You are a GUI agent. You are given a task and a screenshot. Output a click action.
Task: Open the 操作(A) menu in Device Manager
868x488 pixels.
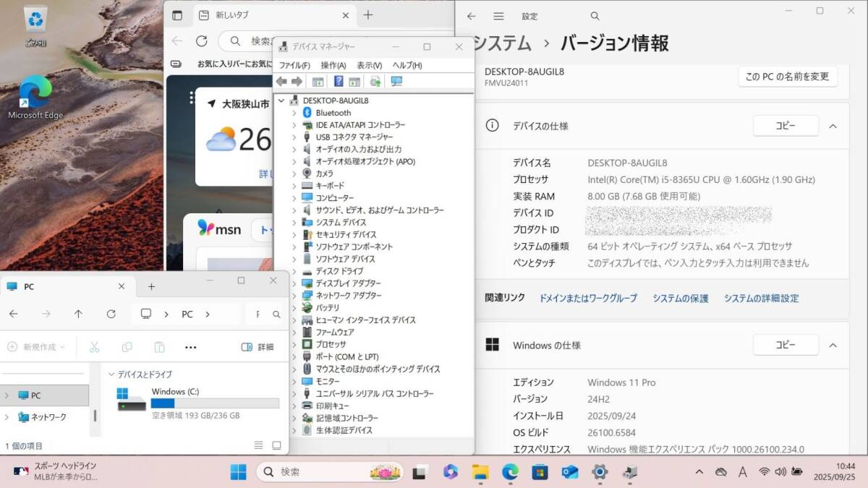333,65
